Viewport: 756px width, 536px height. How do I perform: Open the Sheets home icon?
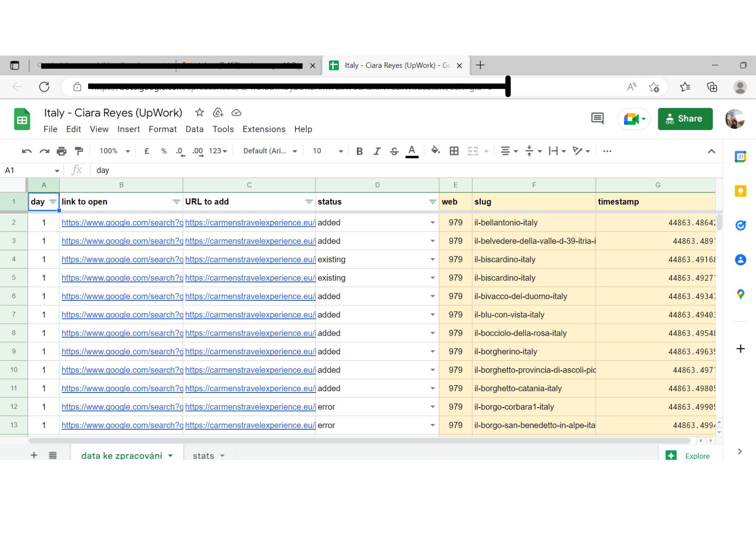click(x=22, y=119)
